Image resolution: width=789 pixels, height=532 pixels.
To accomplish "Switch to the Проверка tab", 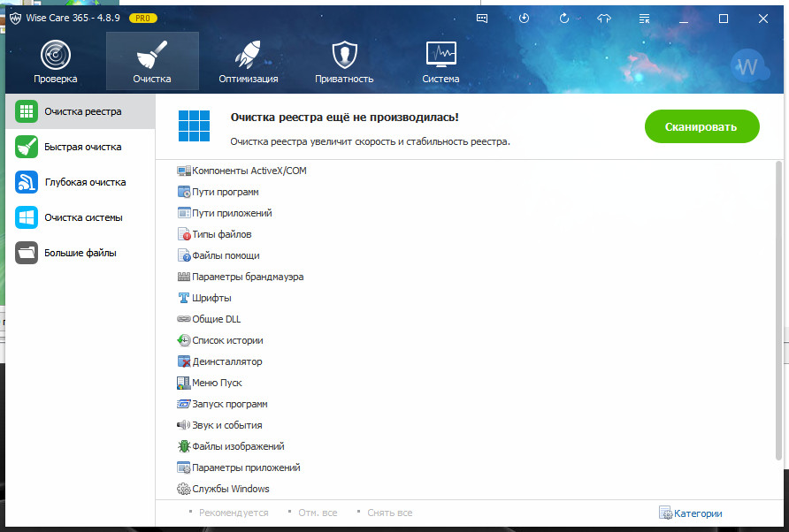I will 56,61.
